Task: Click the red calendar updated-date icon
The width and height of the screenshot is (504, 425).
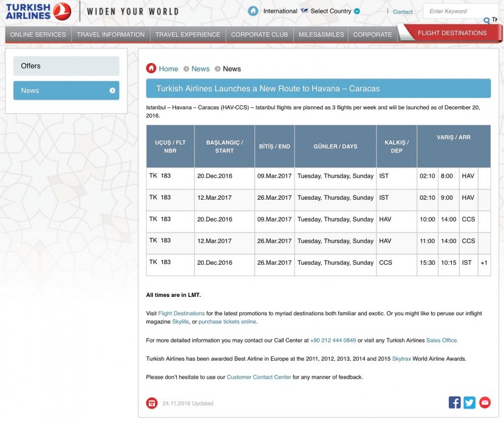Action: (152, 403)
